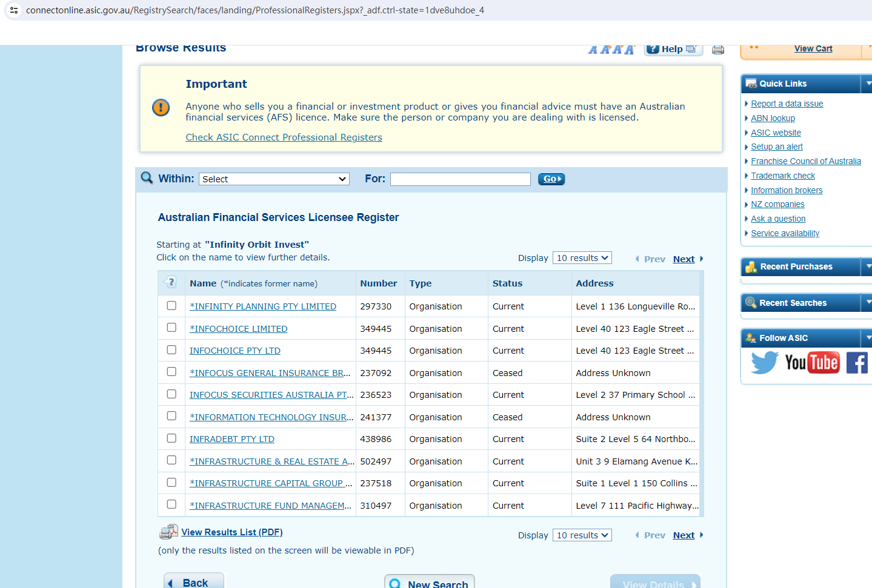Screen dimensions: 872x588
Task: Click the View Details button
Action: (x=655, y=583)
